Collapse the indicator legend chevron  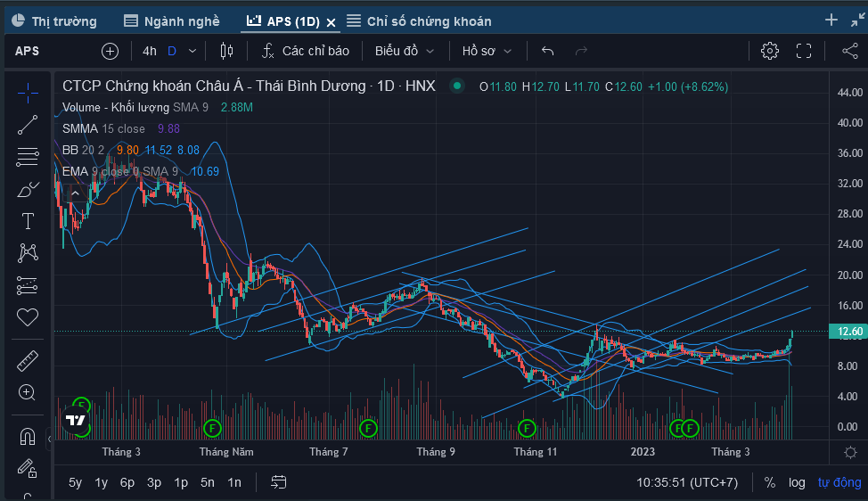[x=75, y=194]
